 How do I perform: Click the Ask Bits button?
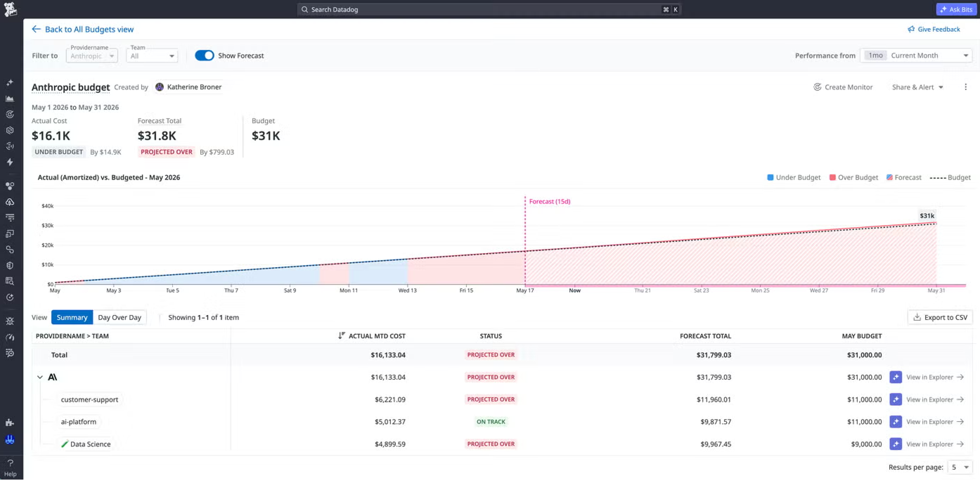click(x=956, y=9)
